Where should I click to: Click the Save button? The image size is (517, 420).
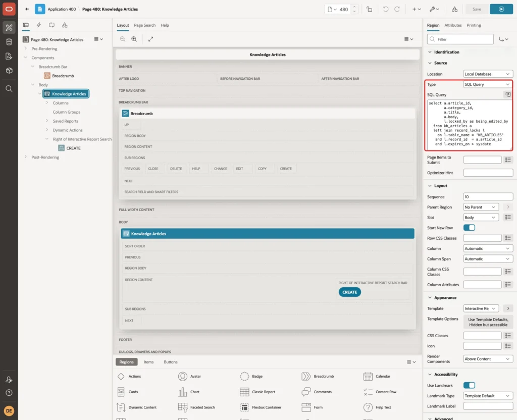(477, 9)
